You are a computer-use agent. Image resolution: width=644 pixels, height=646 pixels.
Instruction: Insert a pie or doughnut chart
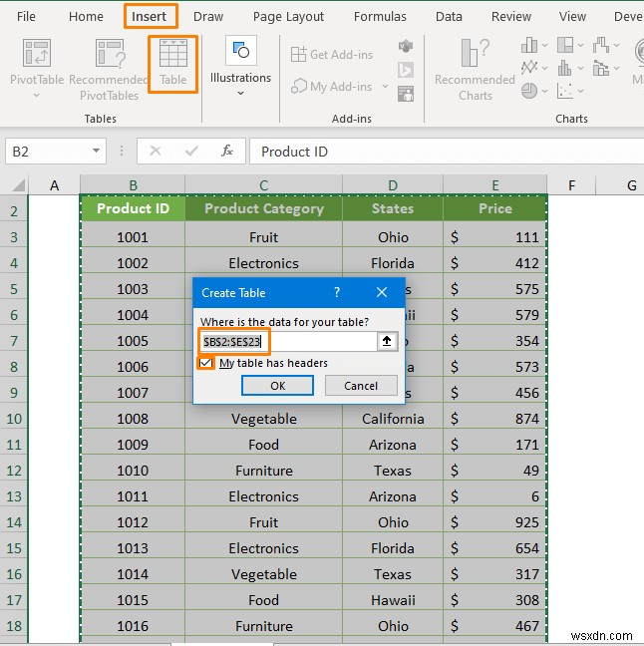tap(529, 91)
